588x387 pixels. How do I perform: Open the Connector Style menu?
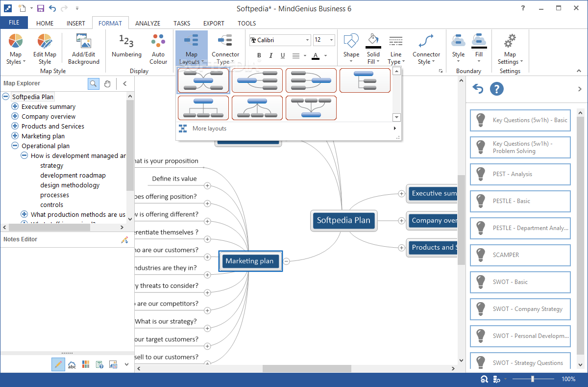tap(426, 49)
